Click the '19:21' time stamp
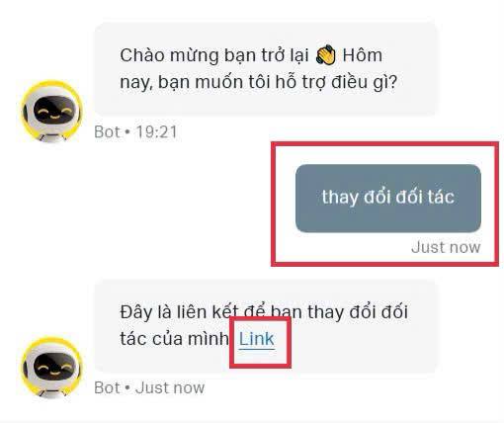The height and width of the screenshot is (423, 504). tap(156, 132)
